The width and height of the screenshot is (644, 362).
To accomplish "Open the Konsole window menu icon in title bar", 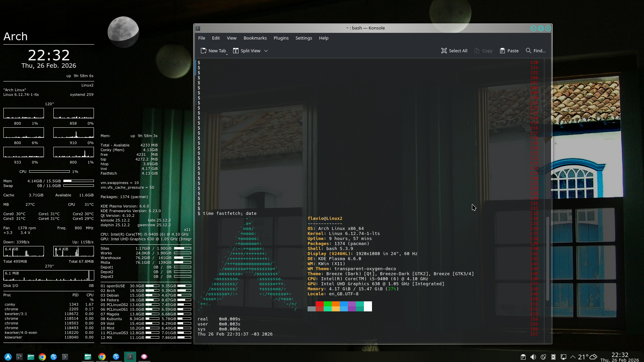I will (x=198, y=28).
